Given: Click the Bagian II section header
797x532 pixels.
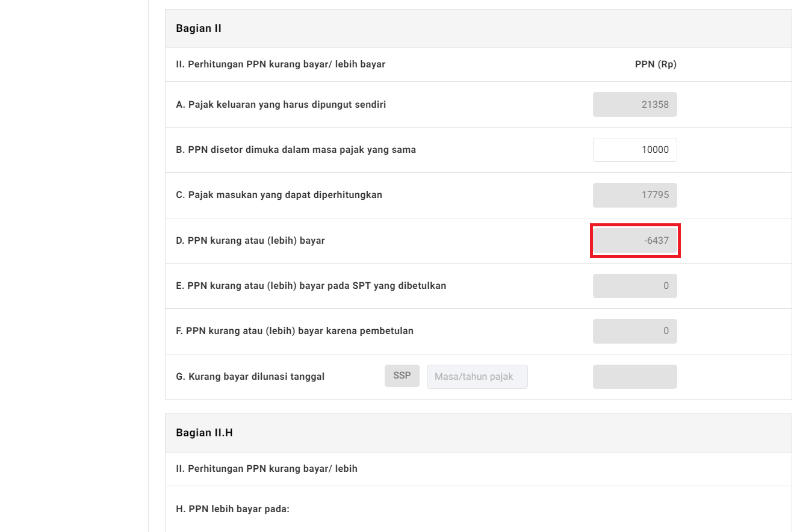Looking at the screenshot, I should [x=199, y=28].
